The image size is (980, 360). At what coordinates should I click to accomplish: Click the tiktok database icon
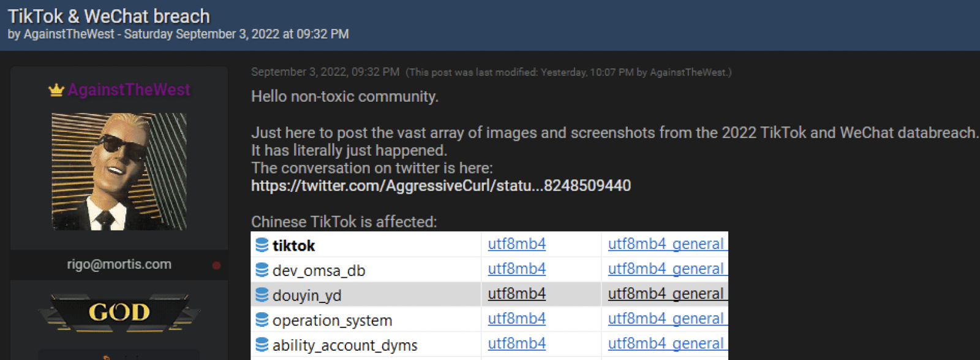[x=262, y=245]
